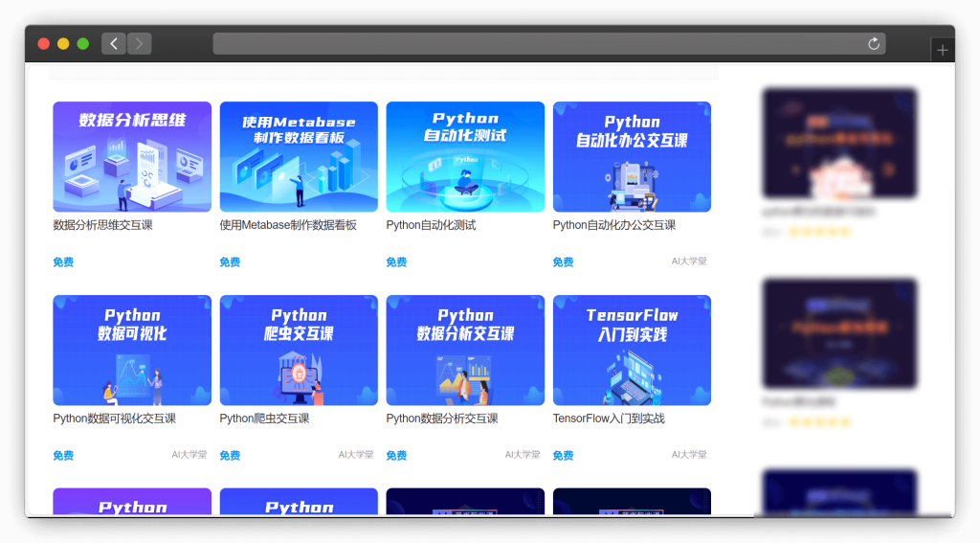Click 免费 under 数据分析思维交互课
980x543 pixels.
tap(63, 262)
